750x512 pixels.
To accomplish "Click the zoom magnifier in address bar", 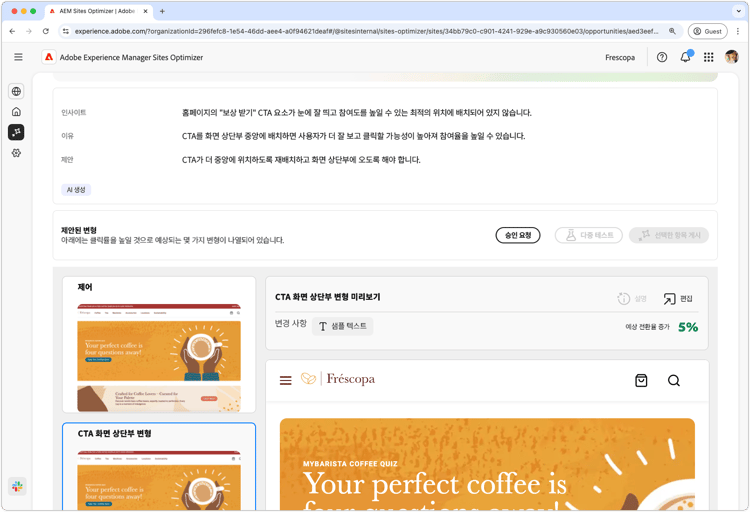I will pyautogui.click(x=672, y=31).
